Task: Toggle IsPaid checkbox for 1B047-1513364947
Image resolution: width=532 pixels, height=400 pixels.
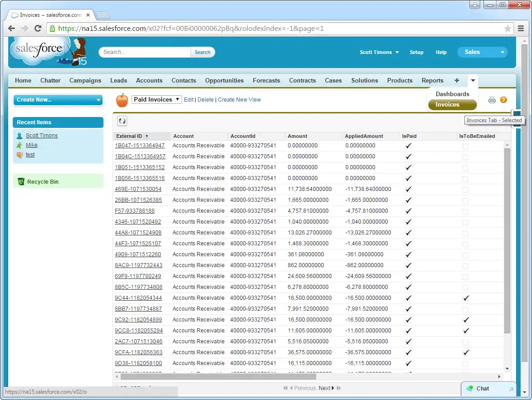Action: (409, 146)
